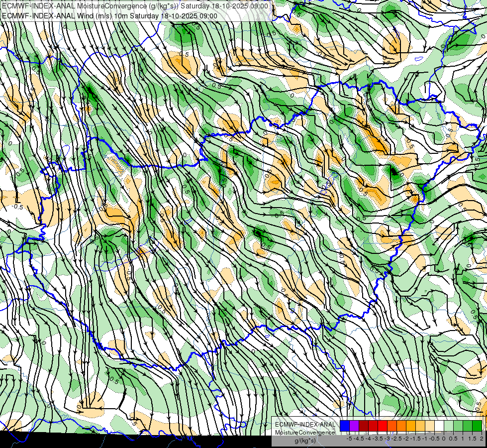Viewport: 487px width, 448px height.
Task: Click the purple legend swatch (-5 to -4.5)
Action: [354, 426]
